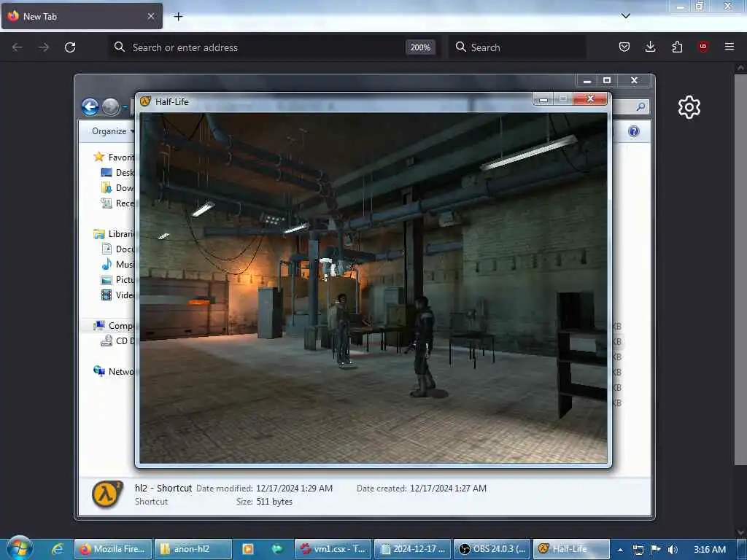Click Explorer search magnifier icon

point(640,106)
